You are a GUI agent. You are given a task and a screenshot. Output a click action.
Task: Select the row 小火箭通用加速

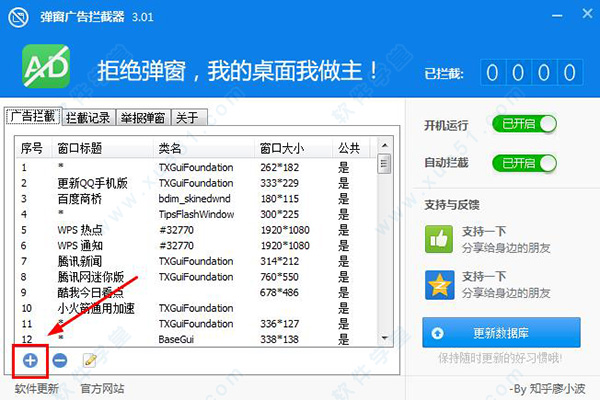[x=196, y=308]
